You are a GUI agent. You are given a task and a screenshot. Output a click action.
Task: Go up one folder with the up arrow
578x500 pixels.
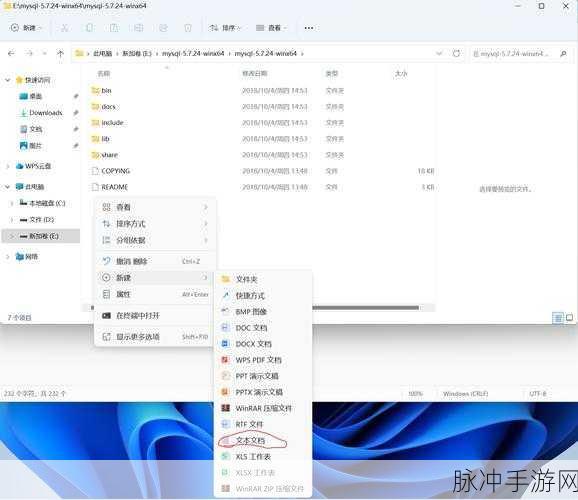60,53
